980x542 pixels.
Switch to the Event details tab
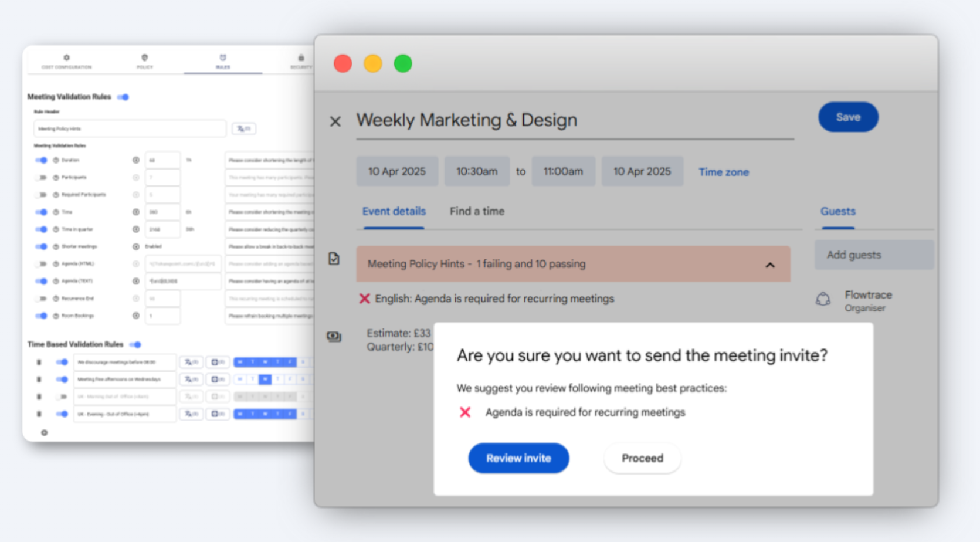pyautogui.click(x=394, y=212)
